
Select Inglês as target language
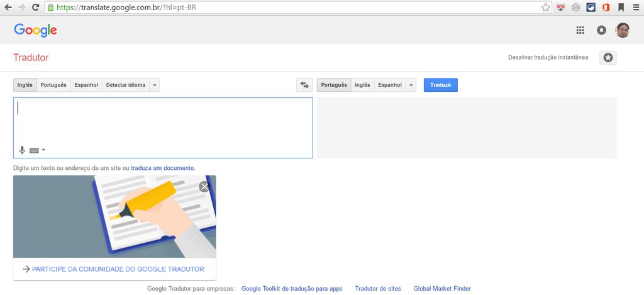click(x=362, y=85)
